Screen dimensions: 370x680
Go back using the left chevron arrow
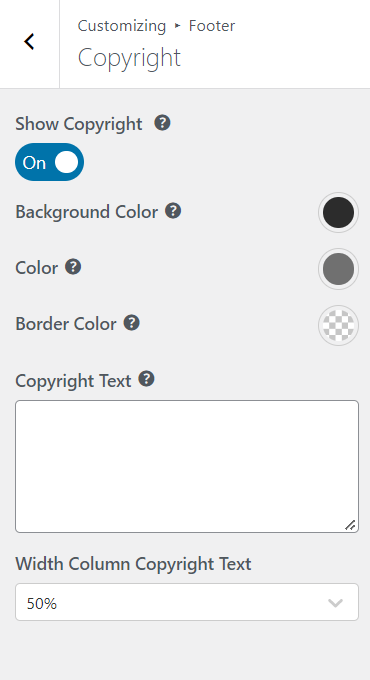click(29, 42)
